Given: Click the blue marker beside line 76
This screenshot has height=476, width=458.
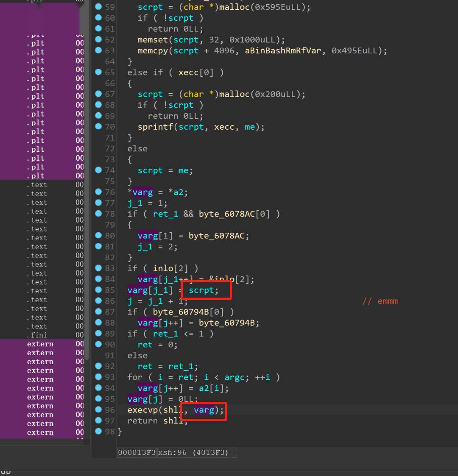Looking at the screenshot, I should (98, 192).
